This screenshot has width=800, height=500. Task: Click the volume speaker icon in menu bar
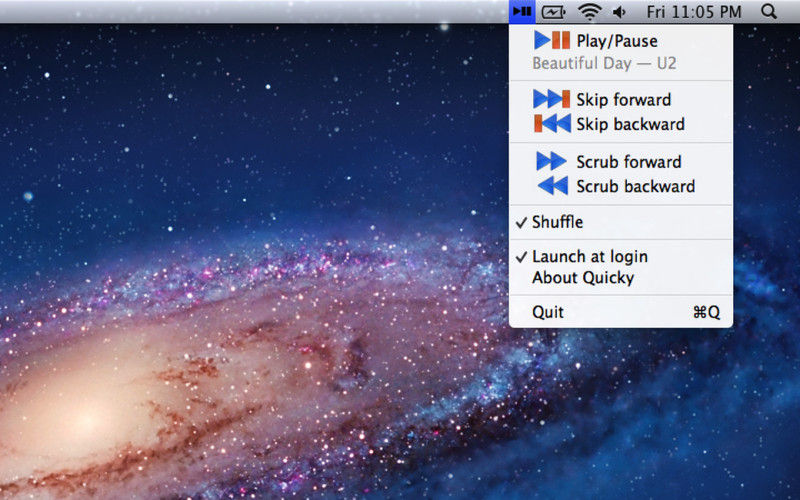[x=619, y=12]
